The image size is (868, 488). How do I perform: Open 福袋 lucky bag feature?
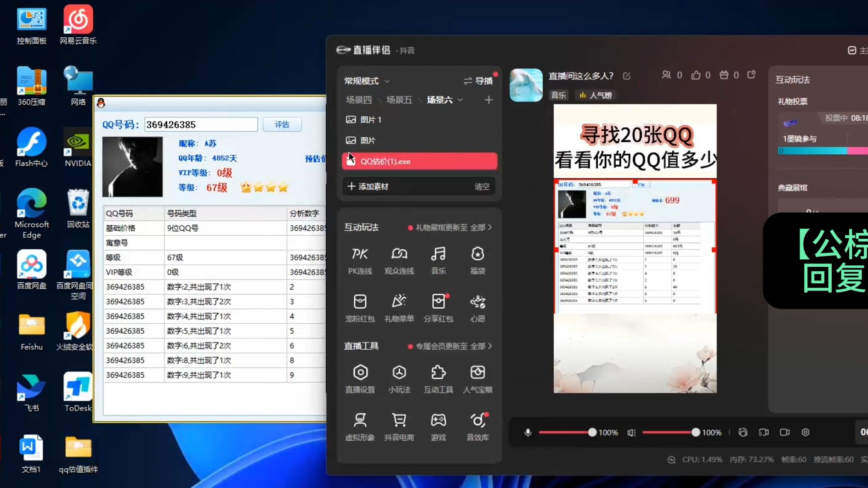(x=477, y=260)
